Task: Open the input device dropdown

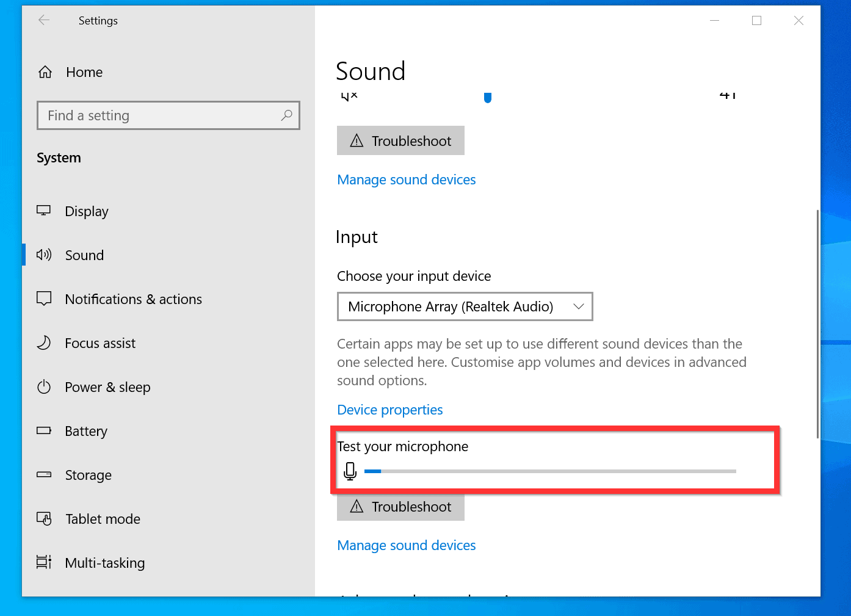Action: [x=465, y=306]
